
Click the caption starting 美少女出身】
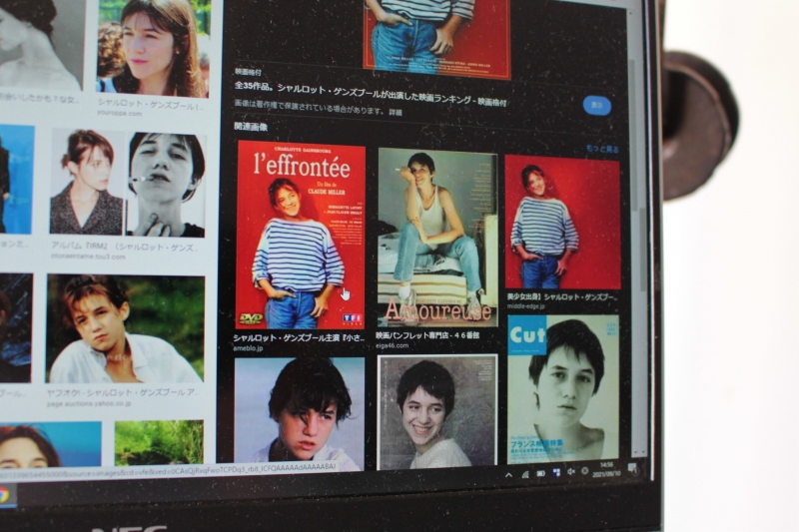[x=563, y=296]
